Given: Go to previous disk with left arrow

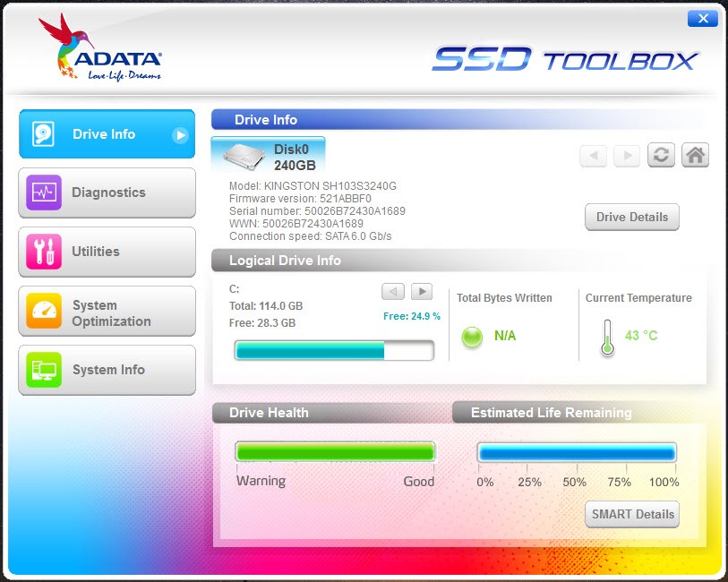Looking at the screenshot, I should pos(594,156).
